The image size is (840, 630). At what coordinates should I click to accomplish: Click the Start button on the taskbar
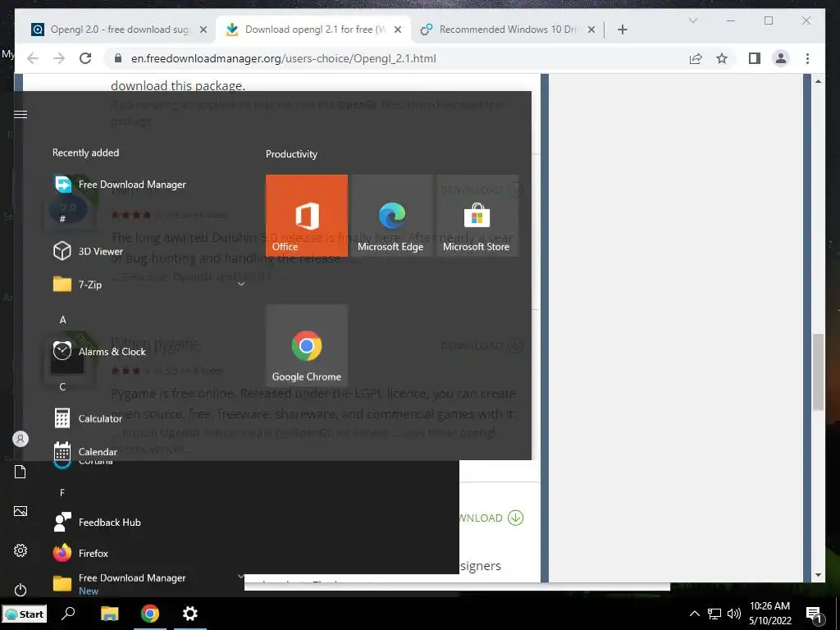[x=25, y=614]
